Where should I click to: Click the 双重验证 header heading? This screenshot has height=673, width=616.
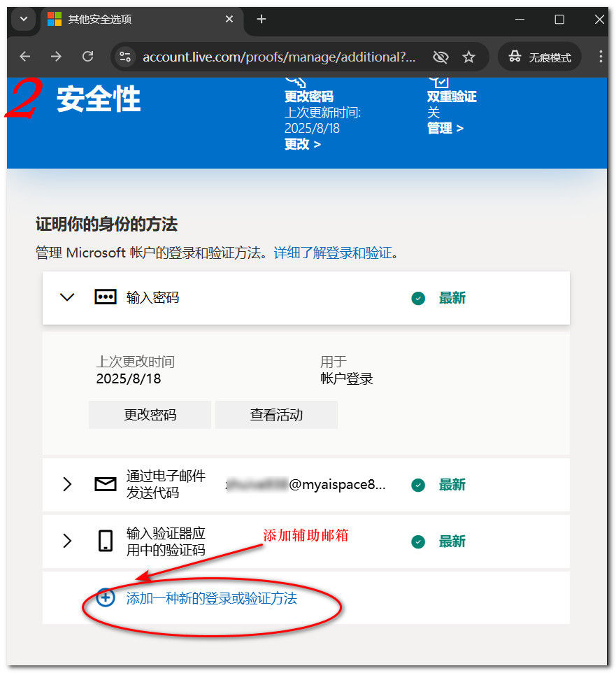coord(452,97)
